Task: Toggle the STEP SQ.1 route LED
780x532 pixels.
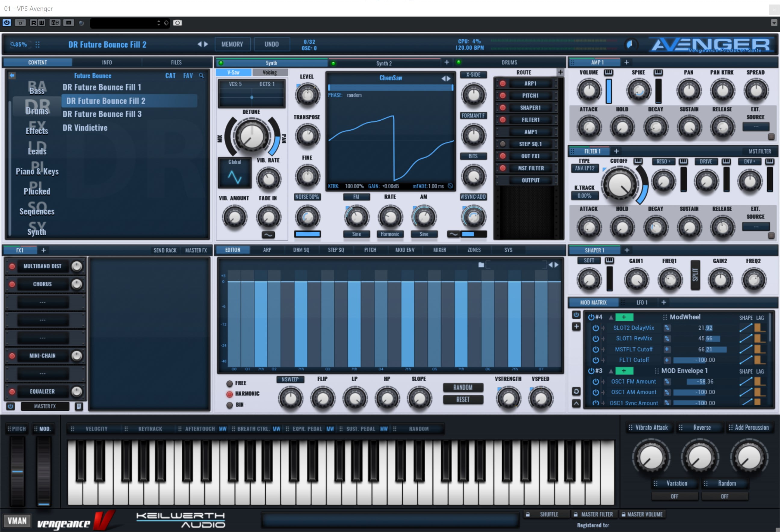Action: click(503, 144)
